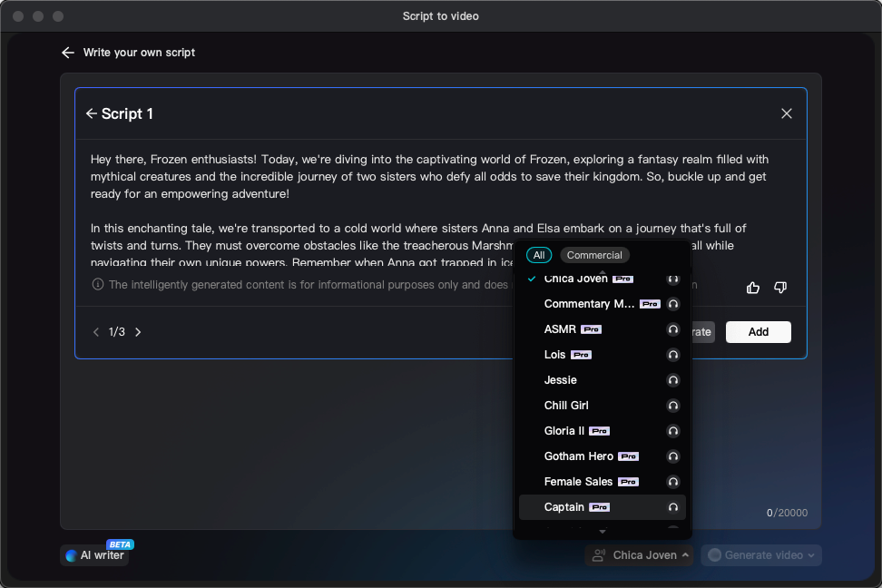The image size is (882, 588).
Task: Add the script with Add button
Action: (759, 332)
